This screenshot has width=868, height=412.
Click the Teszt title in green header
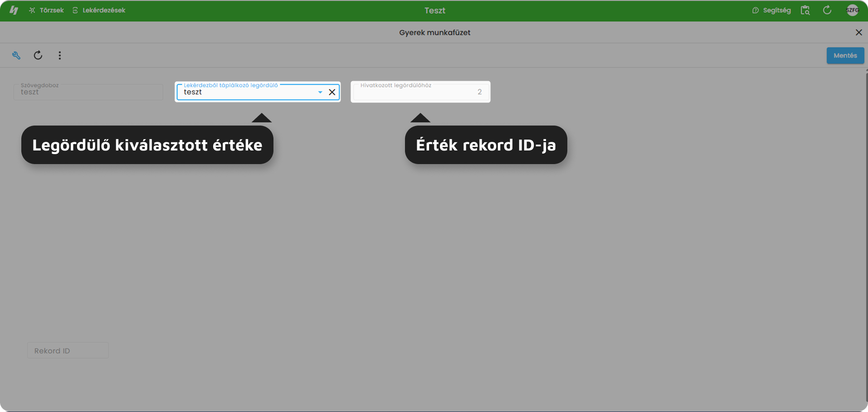coord(434,10)
